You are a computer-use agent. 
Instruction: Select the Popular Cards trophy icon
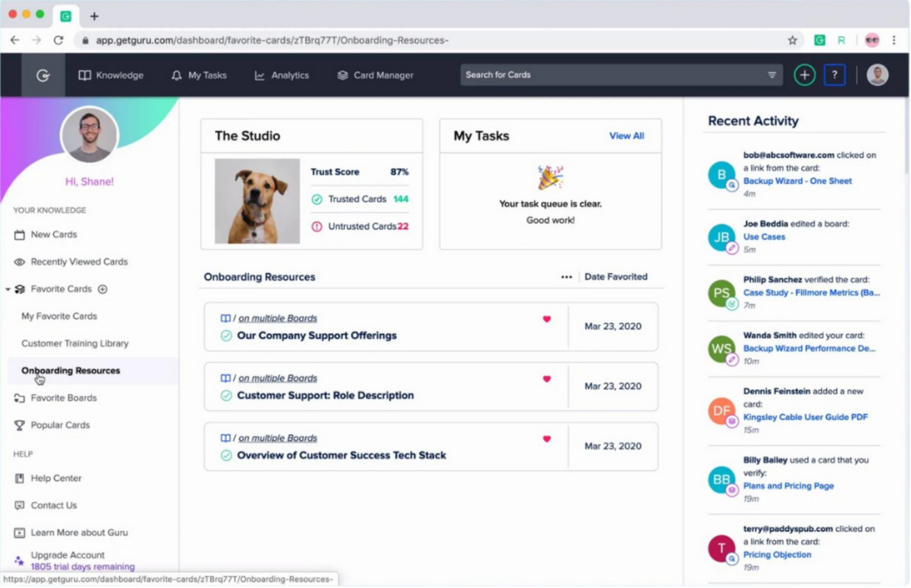(20, 425)
